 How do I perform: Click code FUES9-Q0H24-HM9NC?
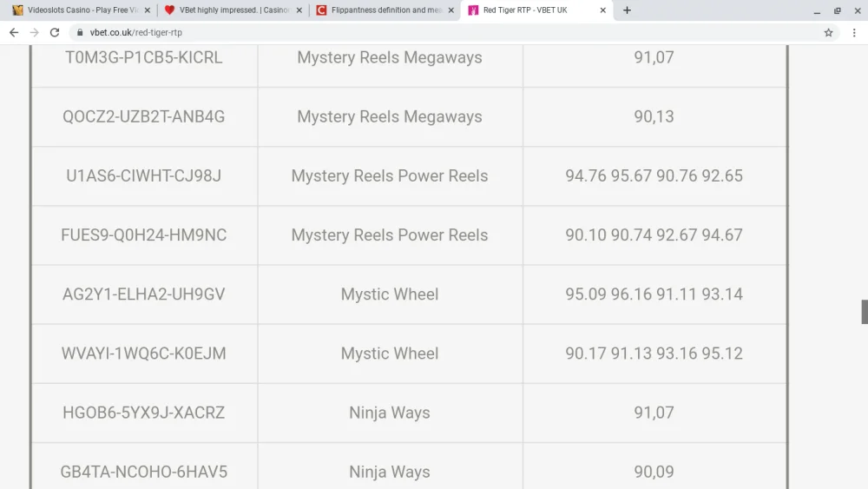[x=143, y=235]
